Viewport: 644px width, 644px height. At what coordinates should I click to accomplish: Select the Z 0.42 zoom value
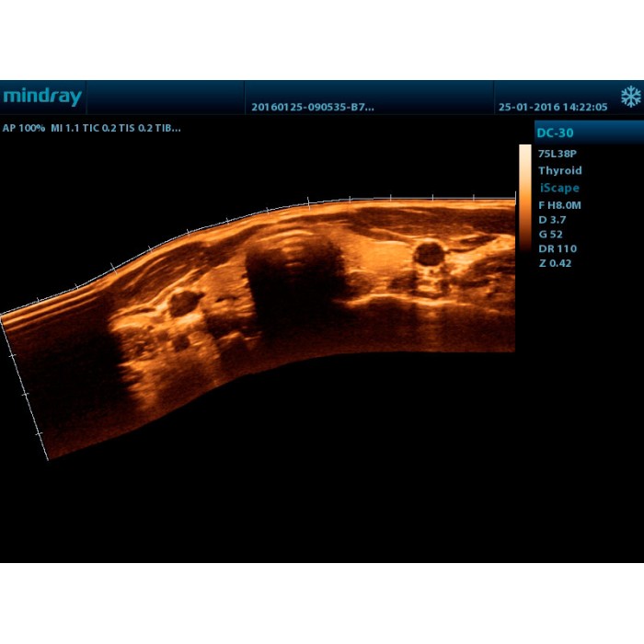[x=555, y=263]
